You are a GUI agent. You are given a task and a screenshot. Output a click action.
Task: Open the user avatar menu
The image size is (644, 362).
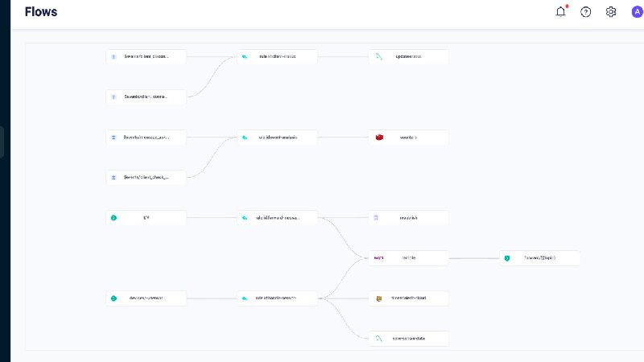[x=638, y=12]
